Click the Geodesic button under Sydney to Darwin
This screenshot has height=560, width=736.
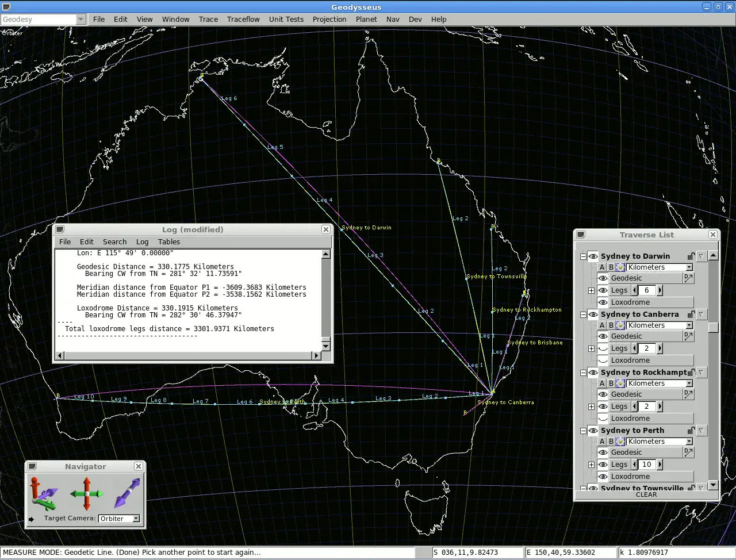pos(646,278)
